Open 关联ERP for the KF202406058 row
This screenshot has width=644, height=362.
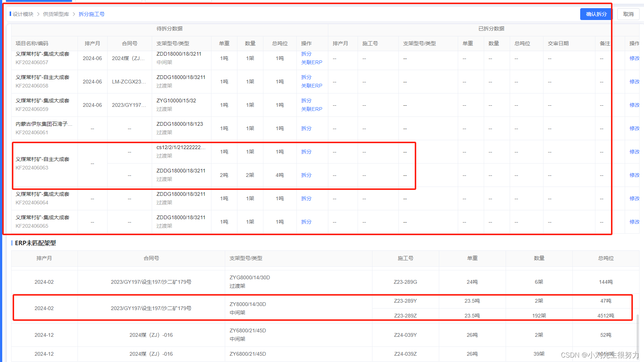click(x=312, y=86)
